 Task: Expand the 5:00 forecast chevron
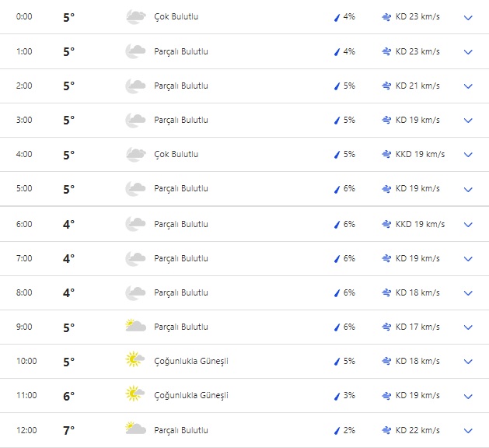468,188
